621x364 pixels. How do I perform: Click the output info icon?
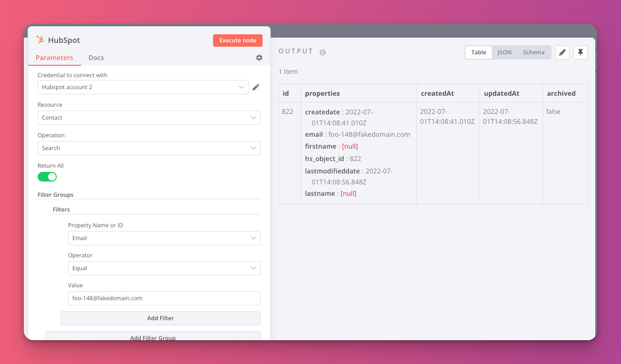coord(323,52)
